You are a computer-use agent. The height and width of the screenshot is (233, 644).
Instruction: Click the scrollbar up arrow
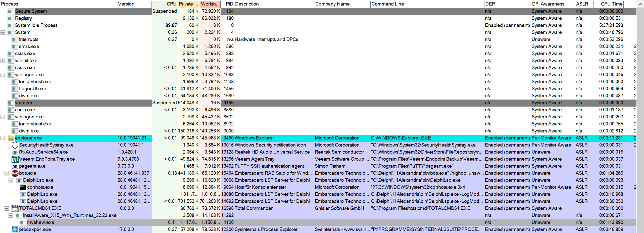[x=640, y=4]
